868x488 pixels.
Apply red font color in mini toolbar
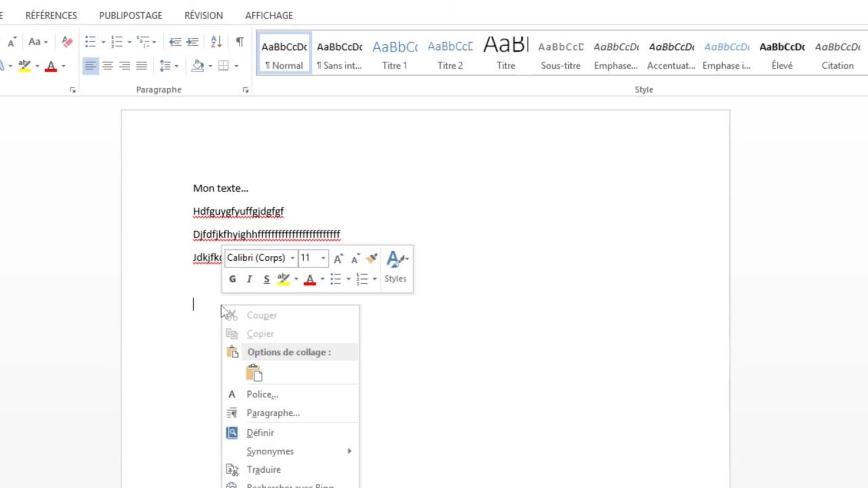tap(310, 279)
